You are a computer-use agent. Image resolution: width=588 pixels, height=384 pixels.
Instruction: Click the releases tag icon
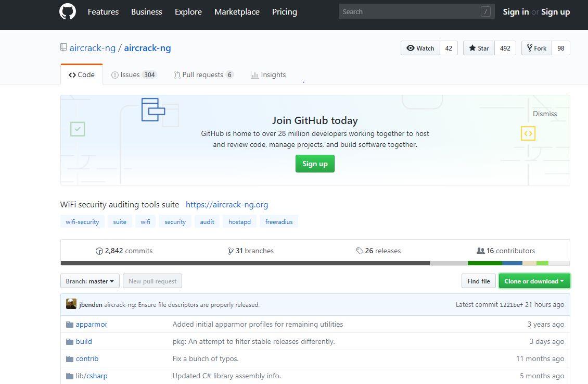(360, 251)
